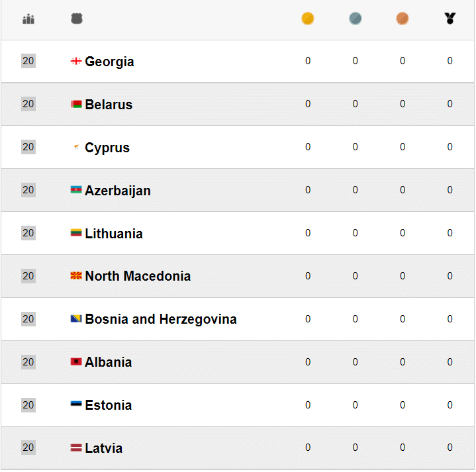
Task: Click Latvia's total medals count
Action: (450, 448)
